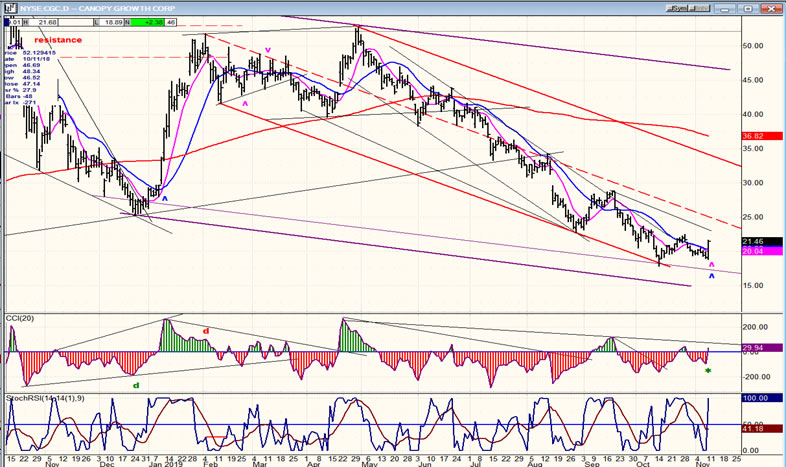786x467 pixels.
Task: Click the red d marker in CCI panel
Action: click(x=206, y=330)
